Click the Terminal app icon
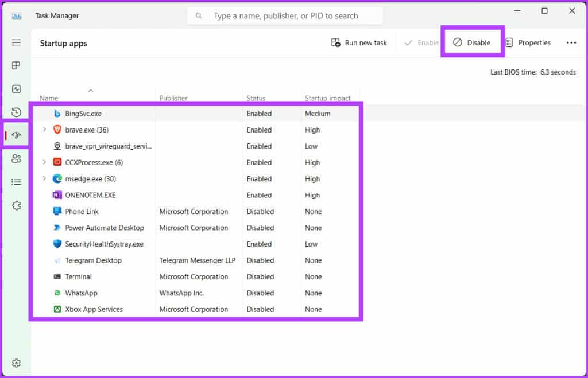Viewport: 588px width, 378px height. click(57, 276)
